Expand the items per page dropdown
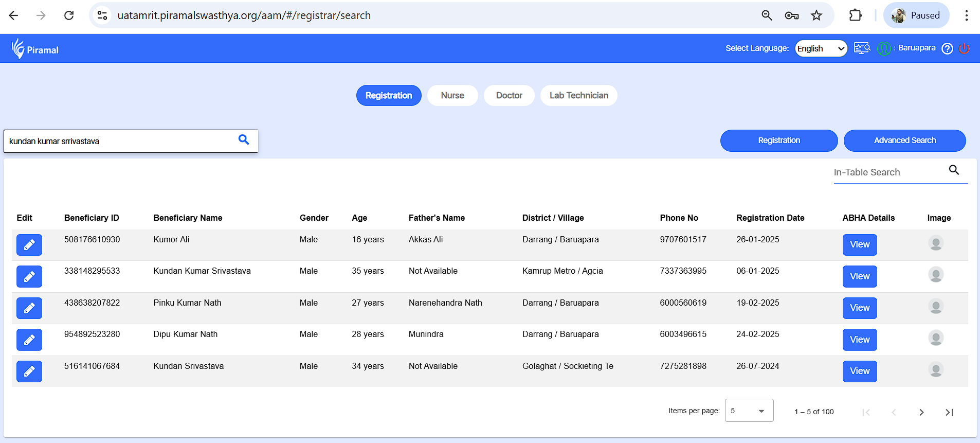Image resolution: width=980 pixels, height=443 pixels. tap(749, 411)
